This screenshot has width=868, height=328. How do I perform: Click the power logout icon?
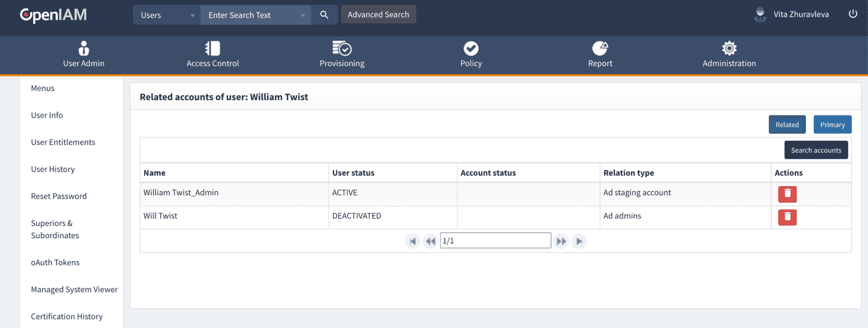pos(853,14)
